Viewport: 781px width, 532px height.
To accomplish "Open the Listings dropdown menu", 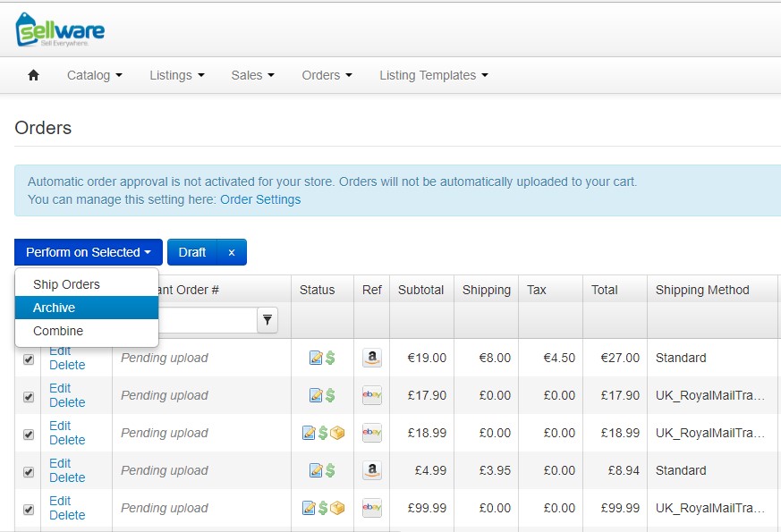I will click(177, 75).
